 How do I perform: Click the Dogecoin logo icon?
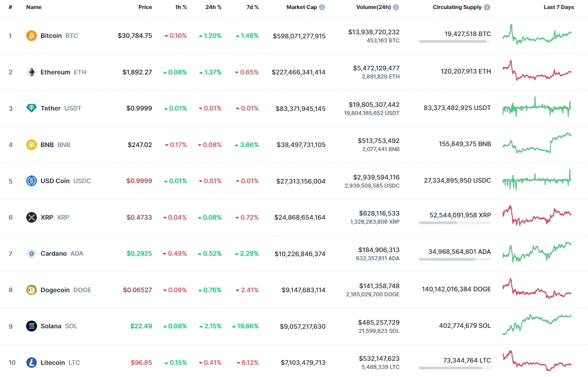point(31,290)
